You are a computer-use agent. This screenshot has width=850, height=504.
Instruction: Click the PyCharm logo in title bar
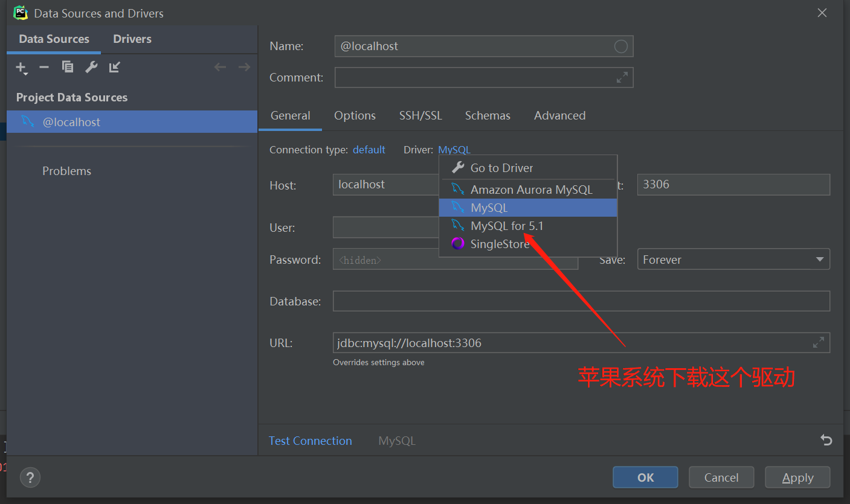pos(21,13)
